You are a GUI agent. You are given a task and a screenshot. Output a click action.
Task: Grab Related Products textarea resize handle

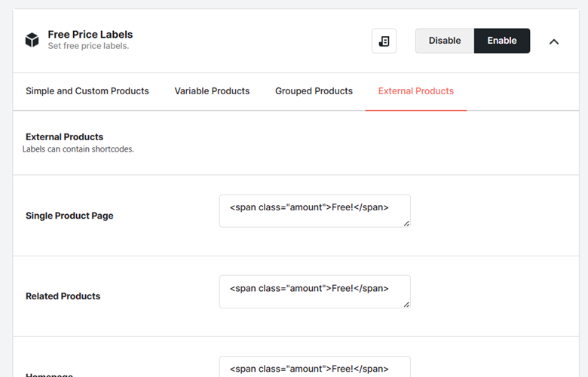click(406, 304)
